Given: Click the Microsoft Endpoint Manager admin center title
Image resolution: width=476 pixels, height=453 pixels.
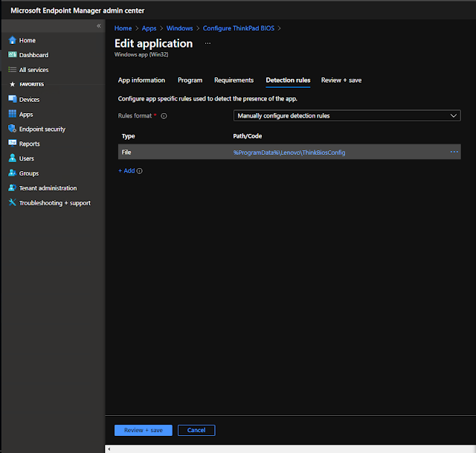Looking at the screenshot, I should pyautogui.click(x=77, y=10).
